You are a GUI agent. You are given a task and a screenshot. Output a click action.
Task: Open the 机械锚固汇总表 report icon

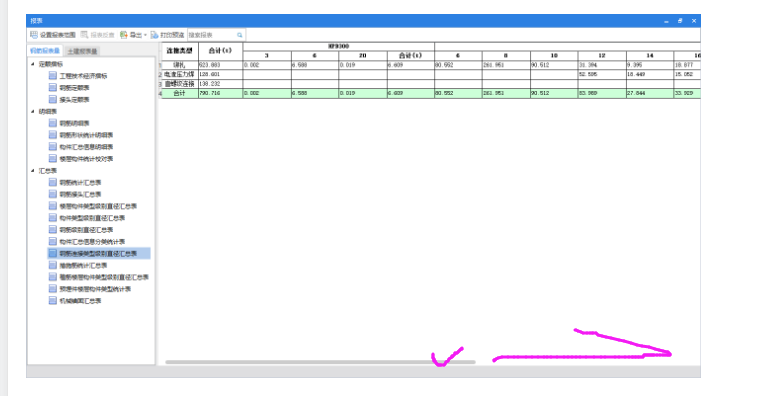pos(53,301)
